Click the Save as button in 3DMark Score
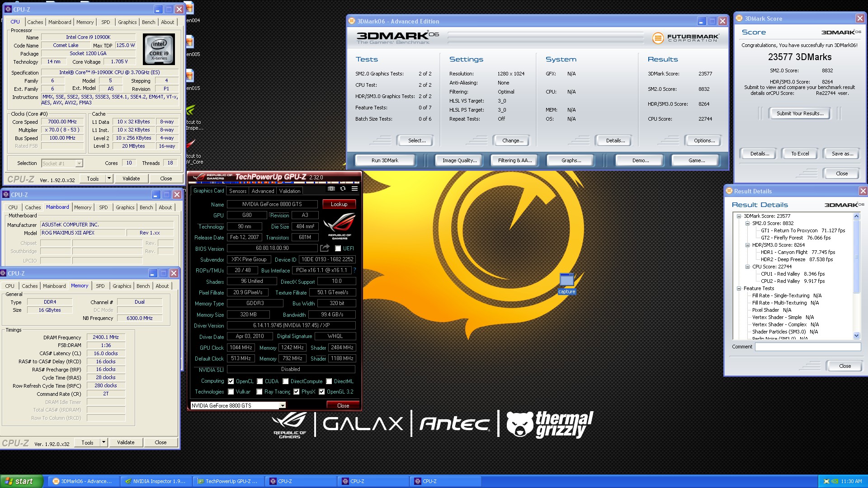The height and width of the screenshot is (488, 868). [x=842, y=154]
